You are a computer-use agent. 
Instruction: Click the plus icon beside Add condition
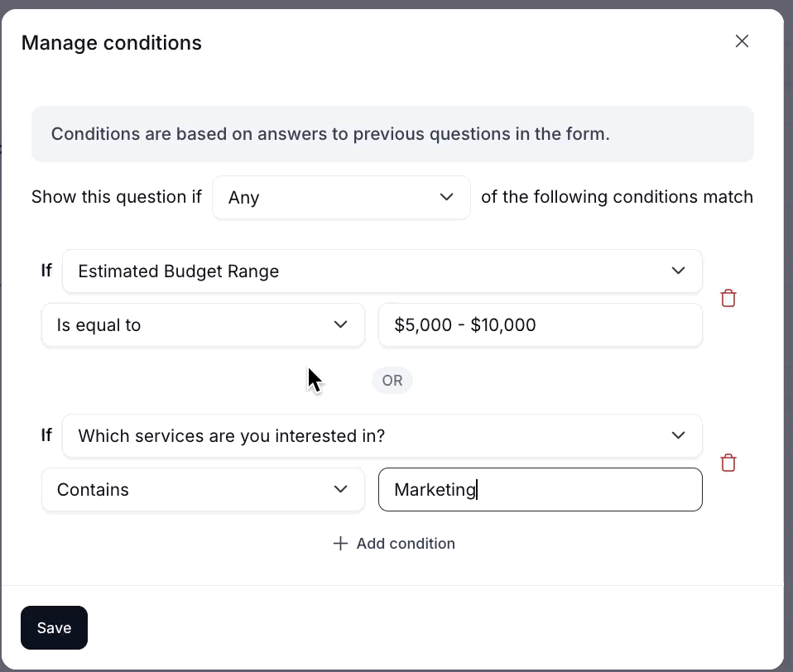(x=339, y=544)
